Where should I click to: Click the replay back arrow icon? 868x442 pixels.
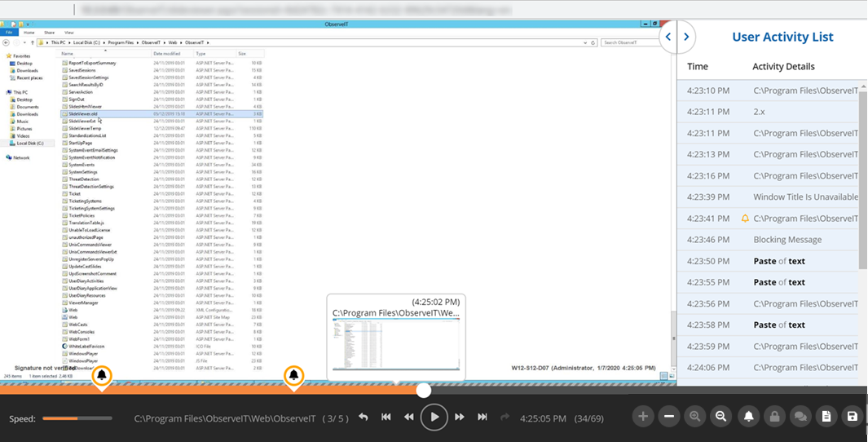pos(364,418)
